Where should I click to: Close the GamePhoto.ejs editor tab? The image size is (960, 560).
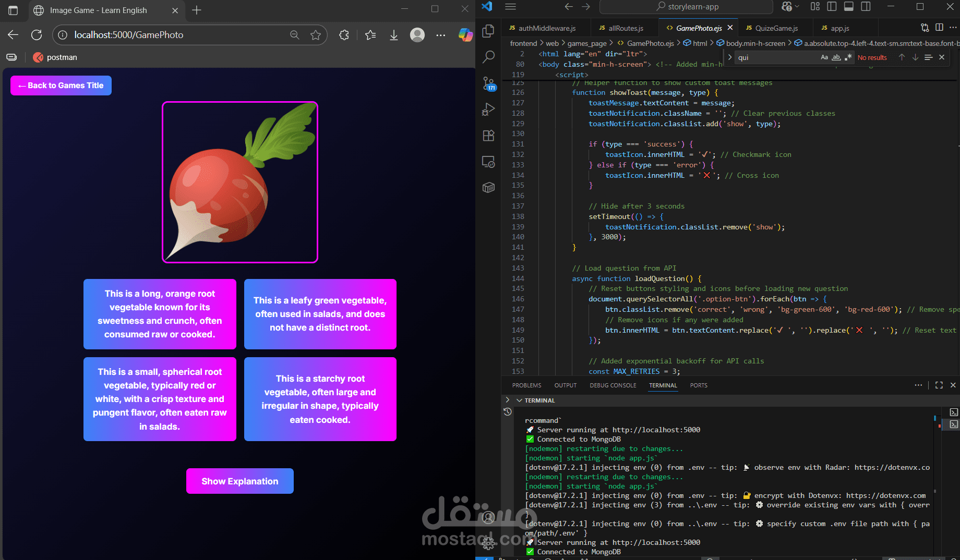(x=730, y=28)
